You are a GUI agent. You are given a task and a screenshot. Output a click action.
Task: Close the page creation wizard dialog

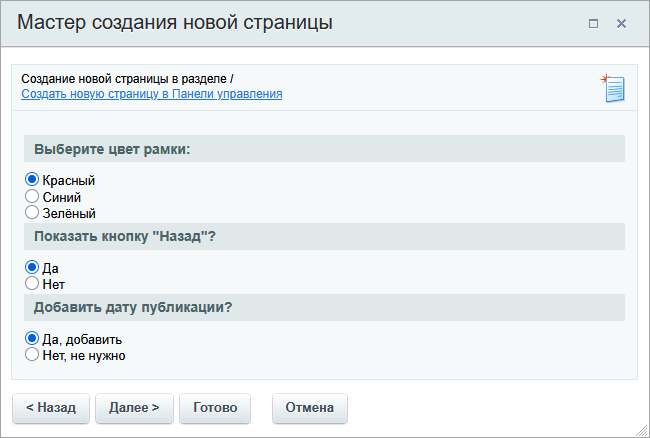pos(621,23)
